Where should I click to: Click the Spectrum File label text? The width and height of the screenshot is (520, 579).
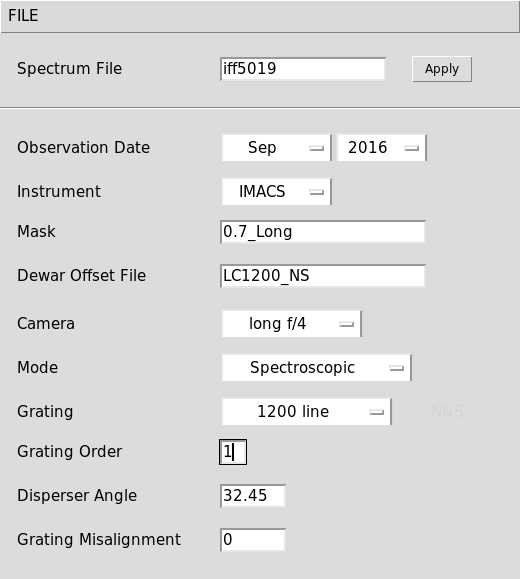tap(69, 69)
